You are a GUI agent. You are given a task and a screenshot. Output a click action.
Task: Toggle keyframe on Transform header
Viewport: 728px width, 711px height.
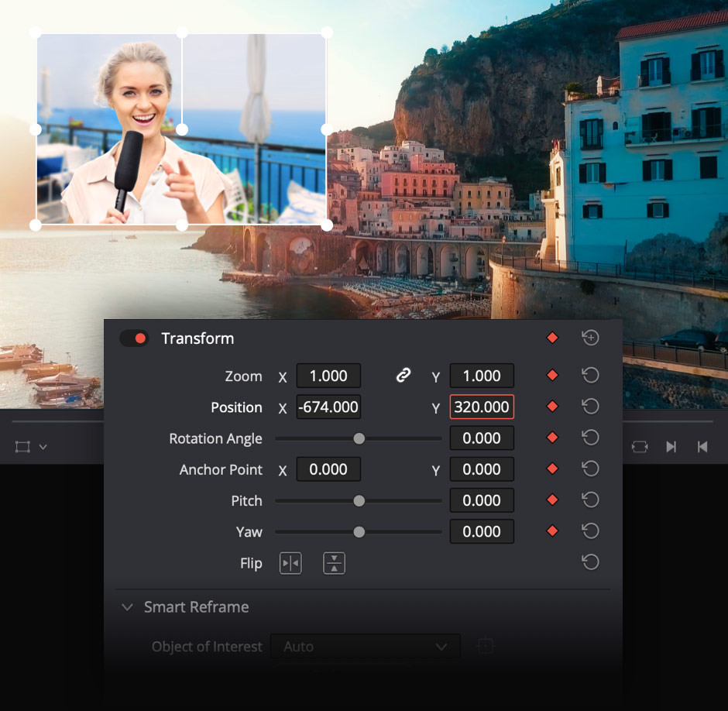(552, 338)
